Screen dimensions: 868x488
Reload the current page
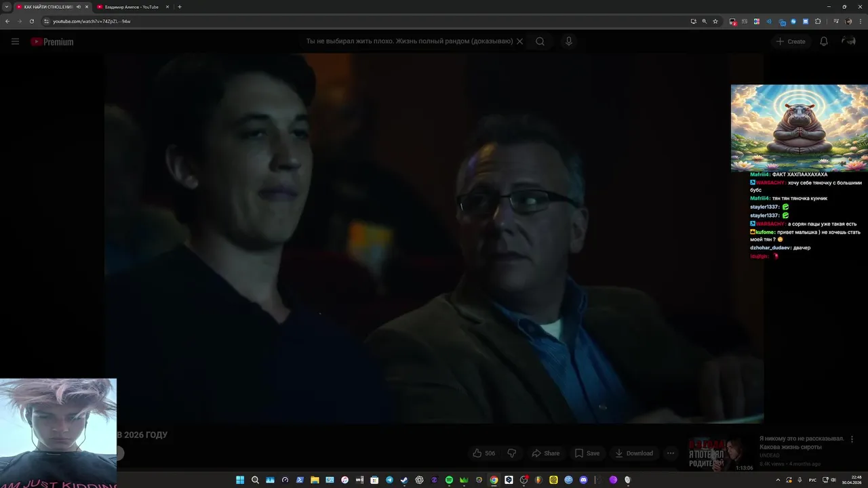point(31,21)
